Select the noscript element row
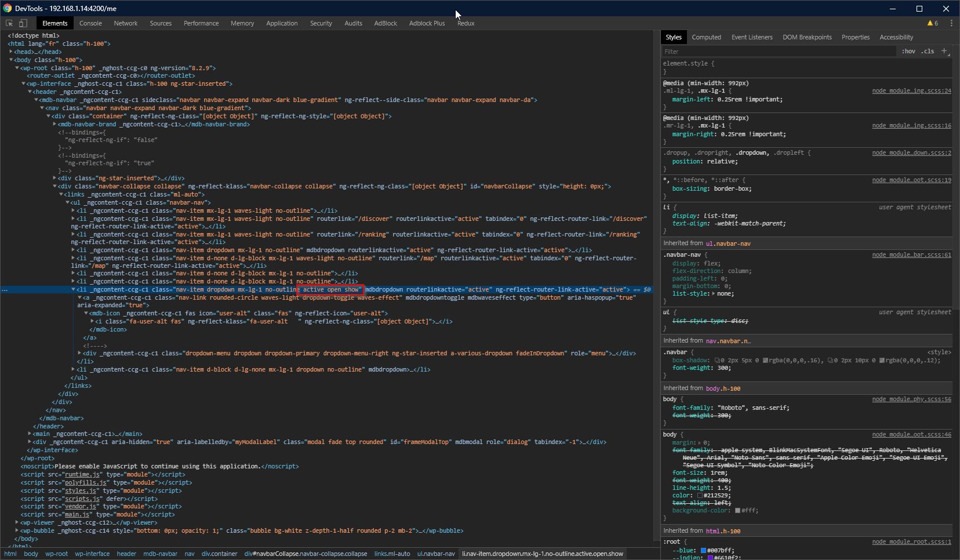Viewport: 960px width, 560px height. pos(159,466)
